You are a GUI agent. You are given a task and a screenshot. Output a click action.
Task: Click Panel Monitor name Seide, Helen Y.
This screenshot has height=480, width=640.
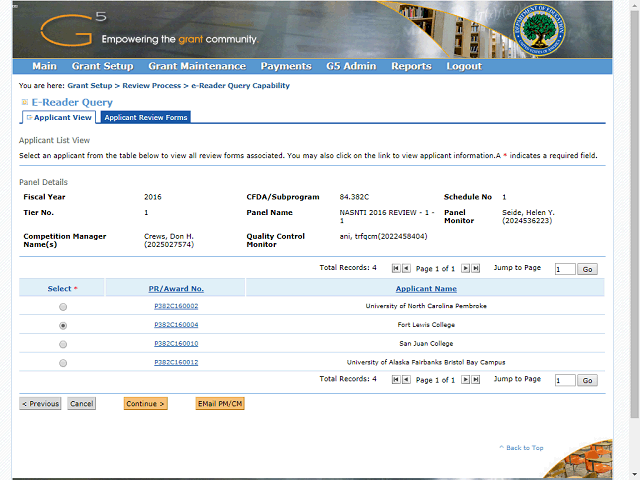[x=528, y=217]
